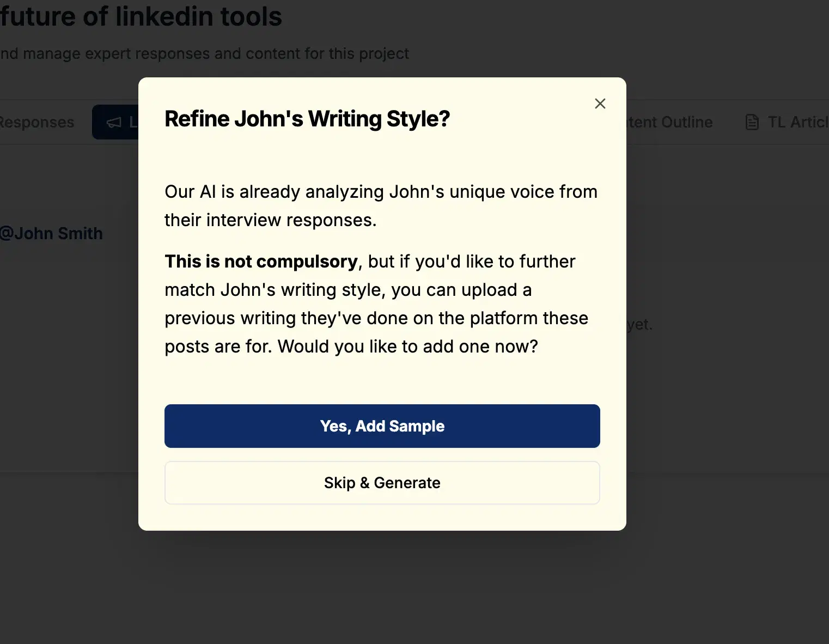Close the Refine Writing Style dialog
The width and height of the screenshot is (829, 644).
600,104
